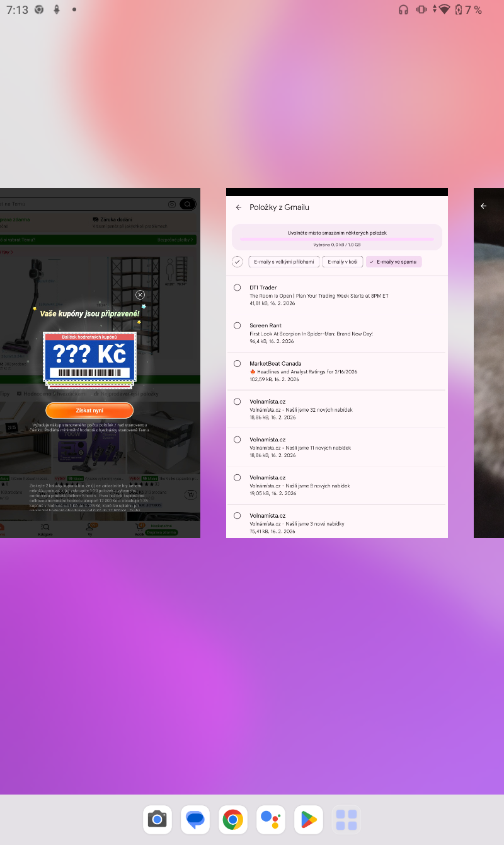The height and width of the screenshot is (845, 504).
Task: Toggle the E-maily ve spamu filter chip
Action: coord(394,262)
